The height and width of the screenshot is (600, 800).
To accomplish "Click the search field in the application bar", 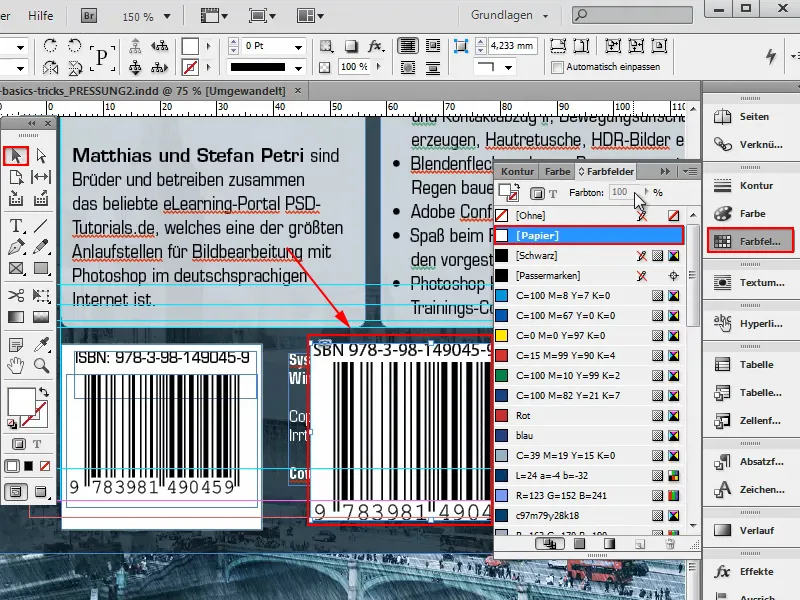I will point(632,15).
